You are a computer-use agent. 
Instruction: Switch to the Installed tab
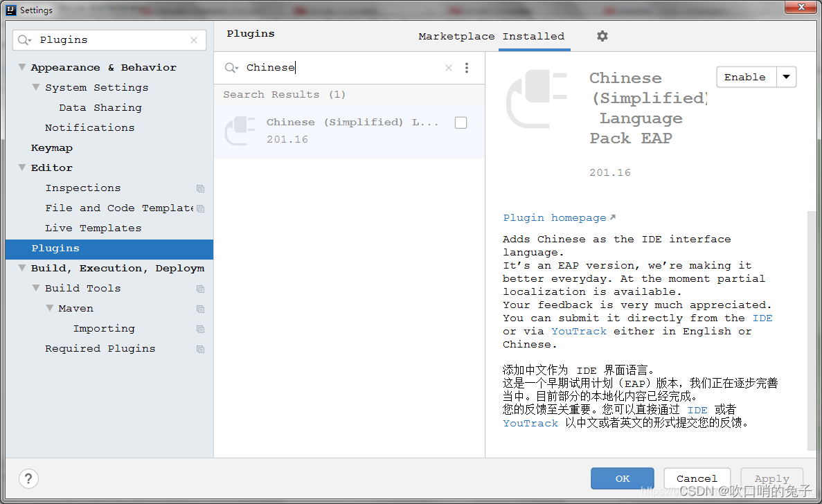[534, 36]
